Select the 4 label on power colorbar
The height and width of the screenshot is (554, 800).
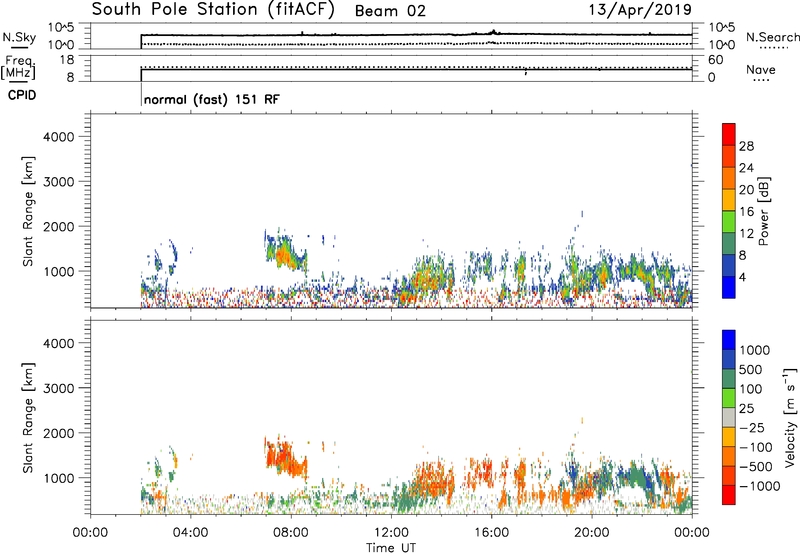tap(743, 278)
